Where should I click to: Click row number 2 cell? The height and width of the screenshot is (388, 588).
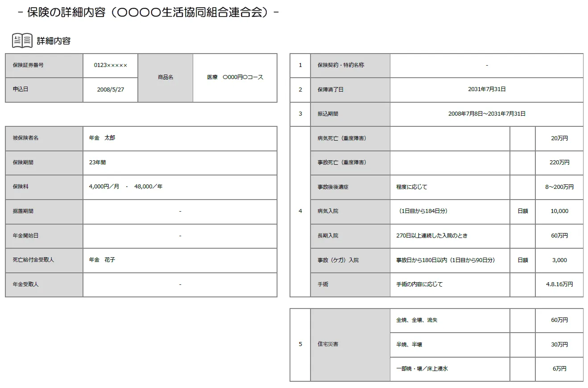pos(300,90)
